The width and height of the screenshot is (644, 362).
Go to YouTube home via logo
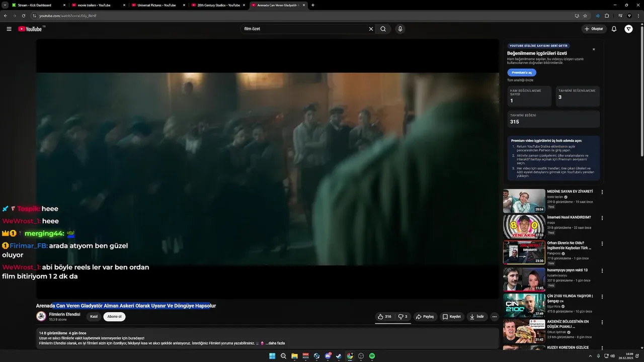coord(31,29)
